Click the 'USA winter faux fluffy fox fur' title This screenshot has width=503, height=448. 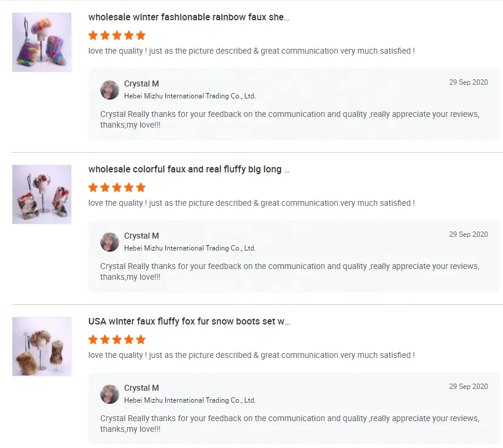pyautogui.click(x=189, y=322)
